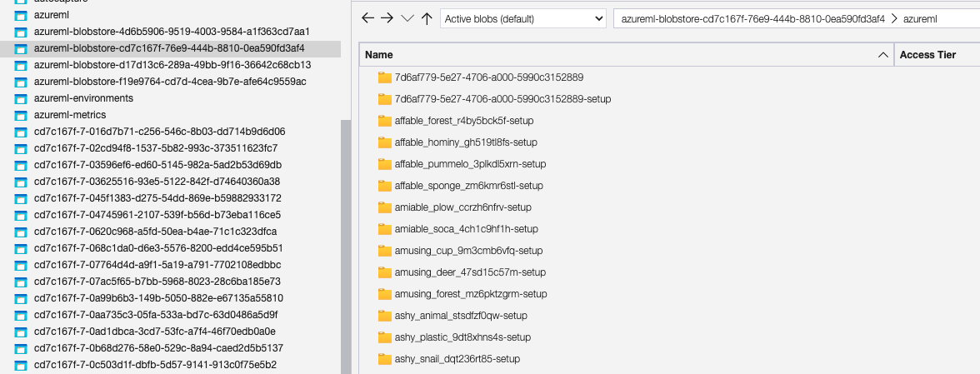The width and height of the screenshot is (980, 374).
Task: Sort by Access Tier column header
Action: (x=937, y=55)
